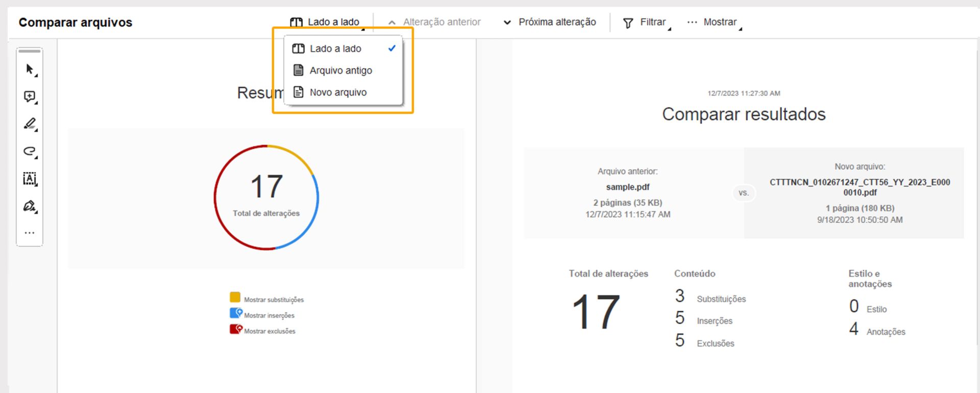The height and width of the screenshot is (393, 980).
Task: Choose Novo arquivo view option
Action: point(344,93)
